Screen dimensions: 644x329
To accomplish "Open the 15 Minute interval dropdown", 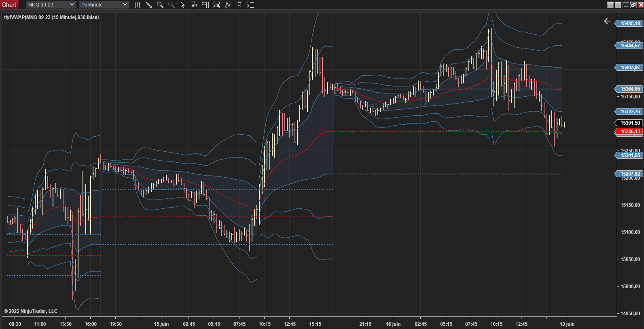I will point(104,5).
